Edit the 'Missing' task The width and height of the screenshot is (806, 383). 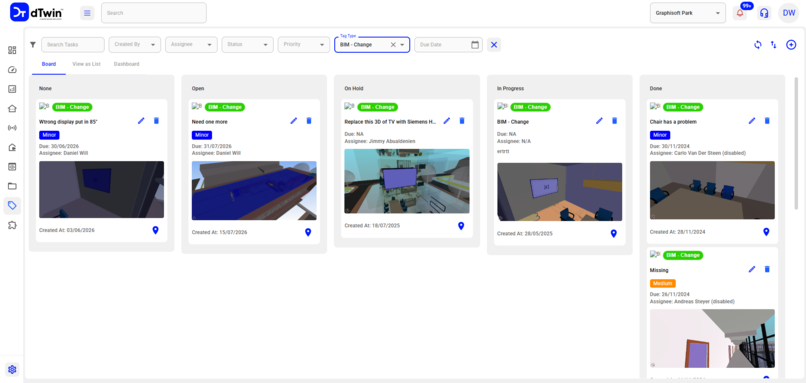pyautogui.click(x=752, y=269)
